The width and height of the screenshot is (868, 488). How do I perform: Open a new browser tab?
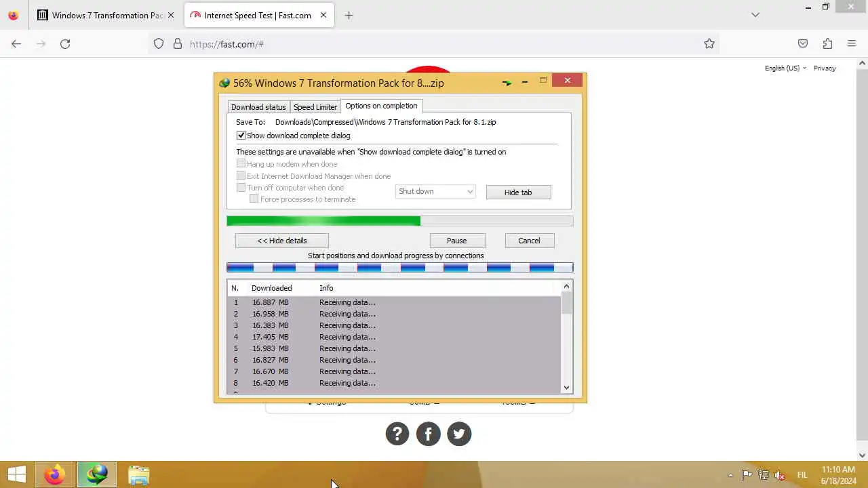pyautogui.click(x=349, y=15)
